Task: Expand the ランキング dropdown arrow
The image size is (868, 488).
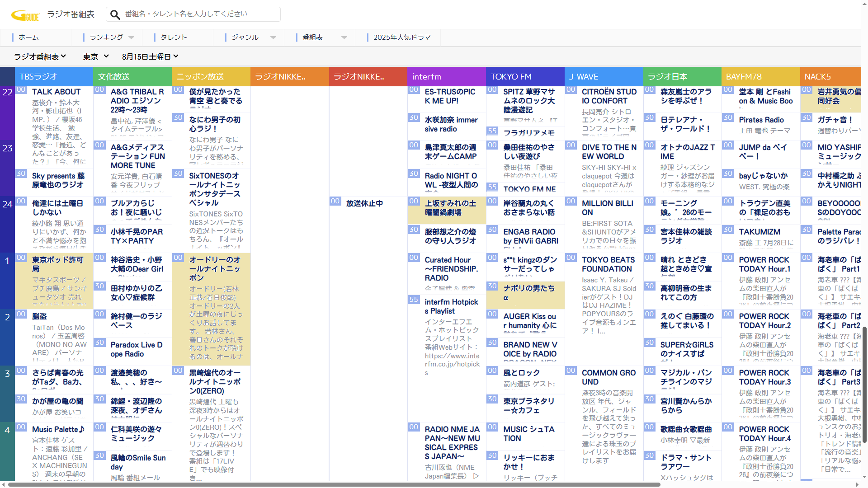Action: pos(132,38)
